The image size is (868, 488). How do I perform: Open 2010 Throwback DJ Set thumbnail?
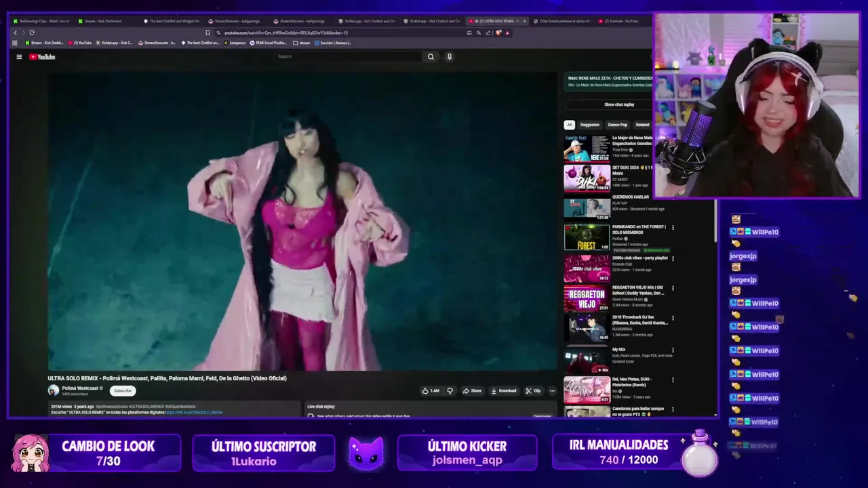[587, 328]
